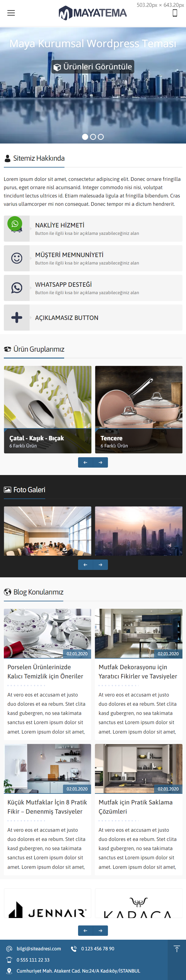This screenshot has height=980, width=186.
Task: Click WhatsApp Desteği chat icon
Action: tap(17, 288)
